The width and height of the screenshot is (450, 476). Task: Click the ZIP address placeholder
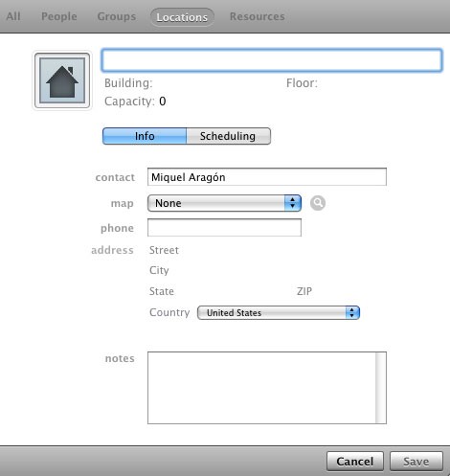304,291
